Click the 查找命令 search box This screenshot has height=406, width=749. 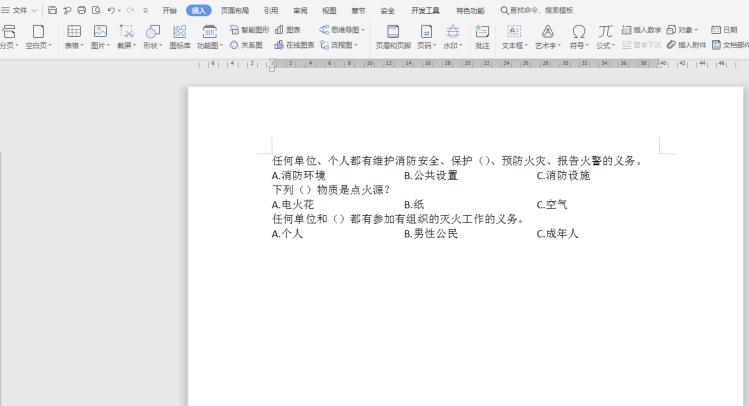click(x=542, y=10)
